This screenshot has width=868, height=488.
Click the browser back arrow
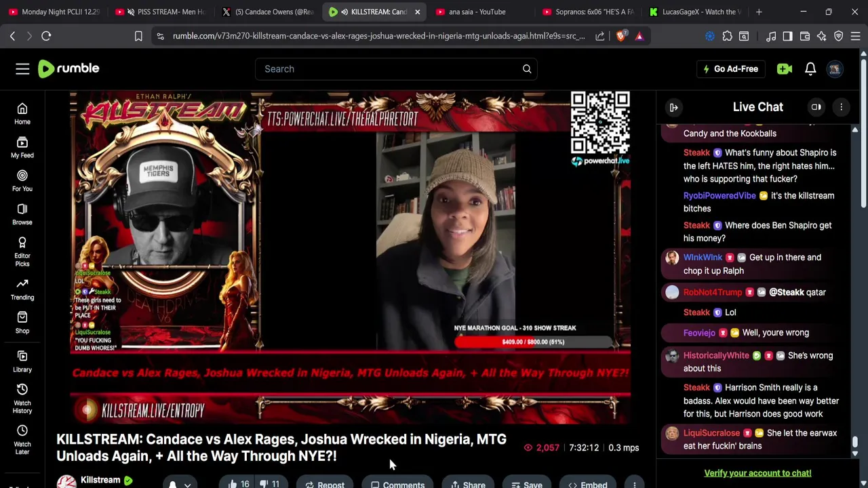pos(12,36)
